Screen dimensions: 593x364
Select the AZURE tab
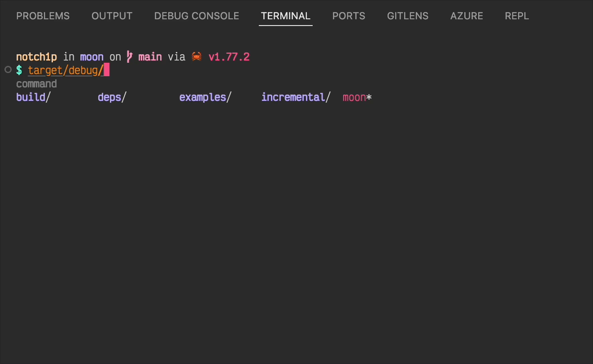click(467, 16)
